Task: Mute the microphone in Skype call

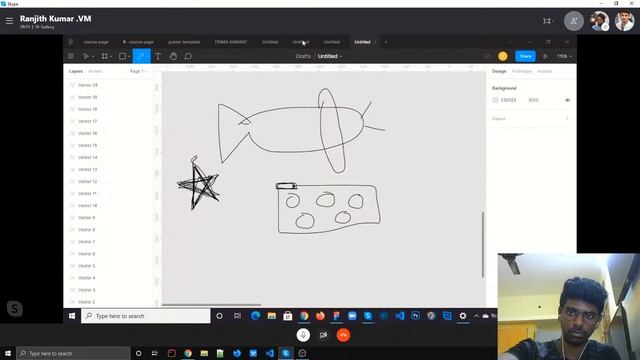Action: coord(303,335)
